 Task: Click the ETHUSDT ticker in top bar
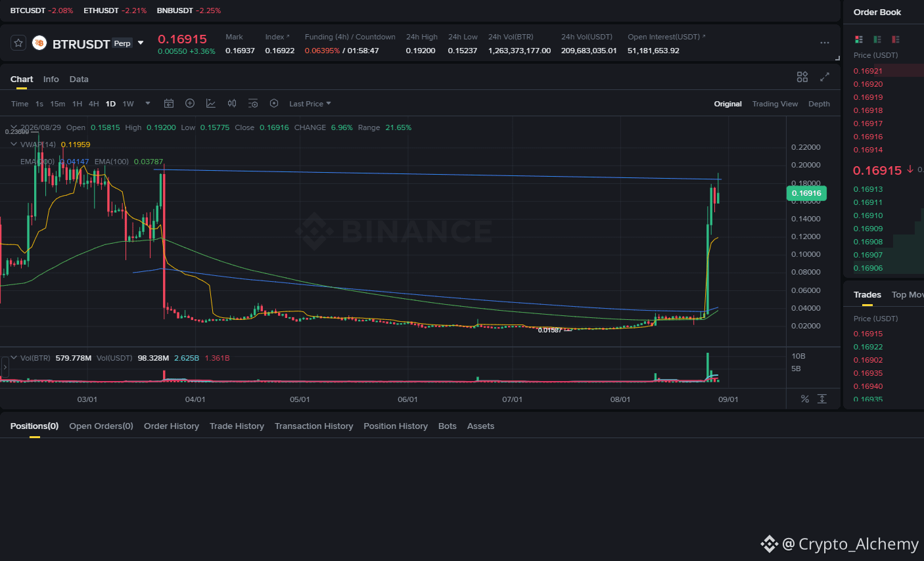tap(115, 11)
